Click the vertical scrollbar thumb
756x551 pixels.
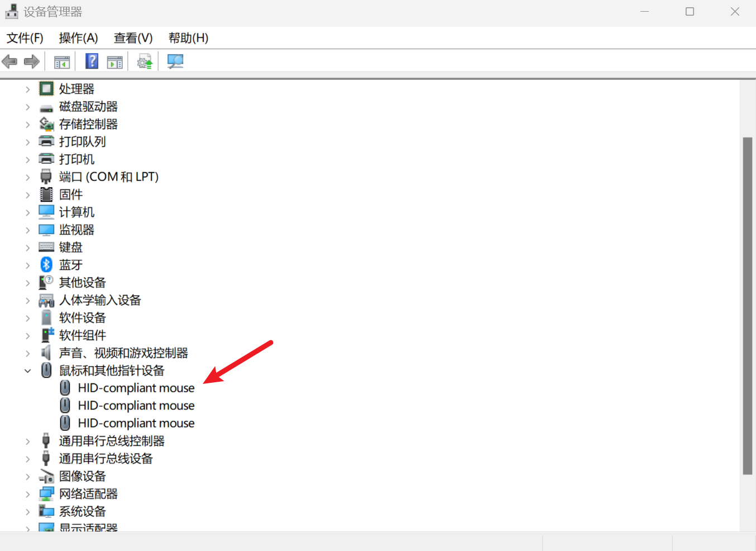tap(747, 306)
